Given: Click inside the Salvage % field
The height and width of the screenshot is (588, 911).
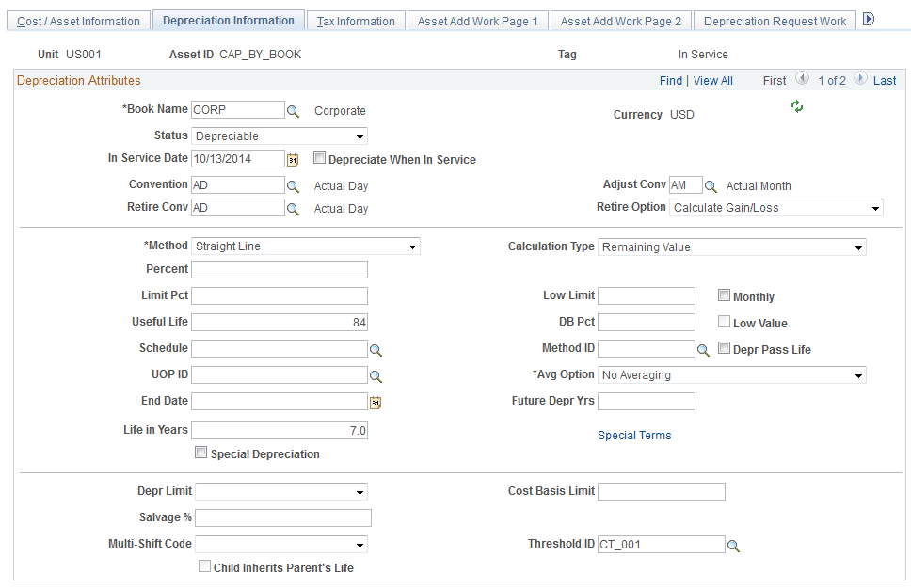Looking at the screenshot, I should 282,517.
